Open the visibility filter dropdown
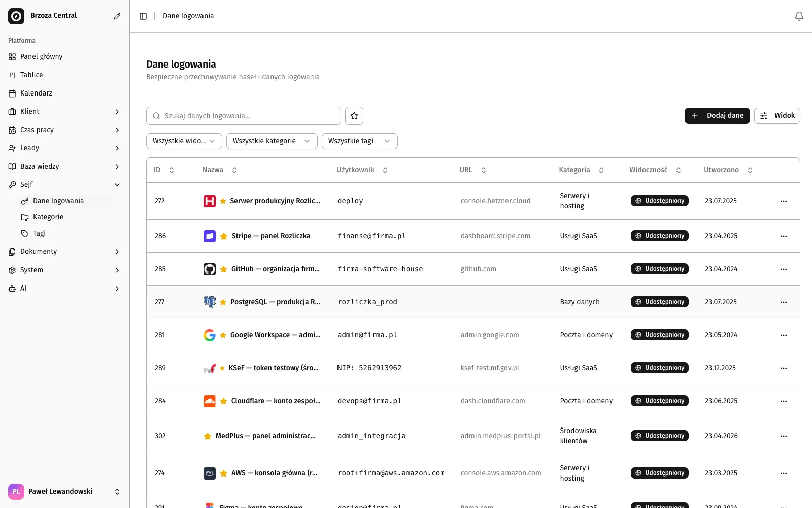The image size is (812, 508). [x=184, y=141]
